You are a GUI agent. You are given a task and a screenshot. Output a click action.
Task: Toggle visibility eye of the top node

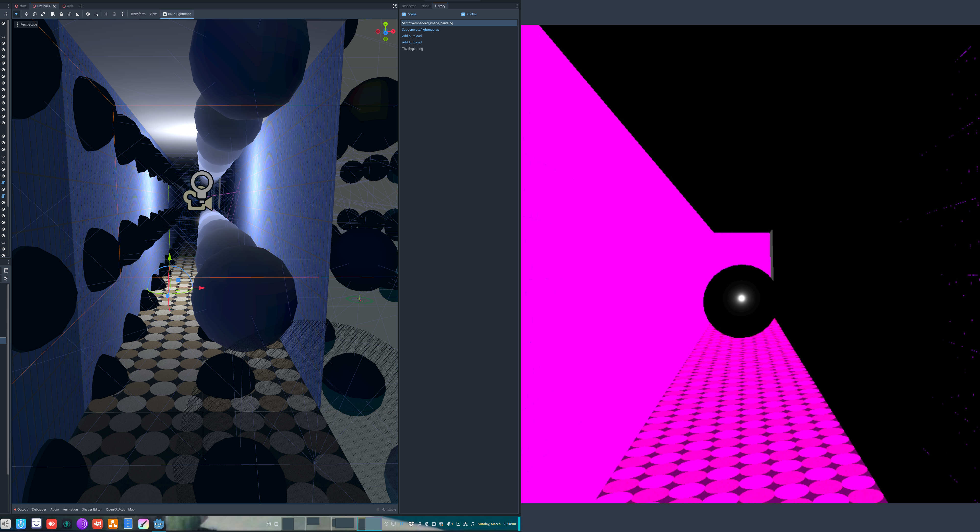(x=3, y=23)
